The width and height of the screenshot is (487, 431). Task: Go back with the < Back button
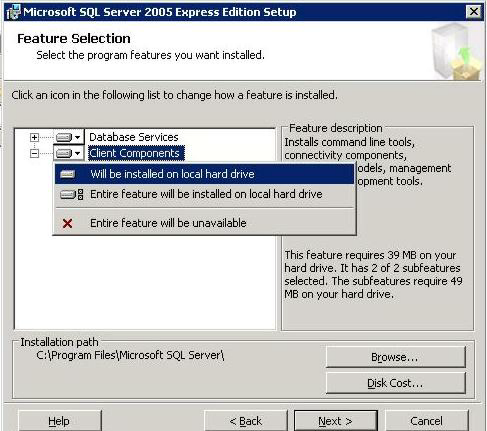point(246,421)
